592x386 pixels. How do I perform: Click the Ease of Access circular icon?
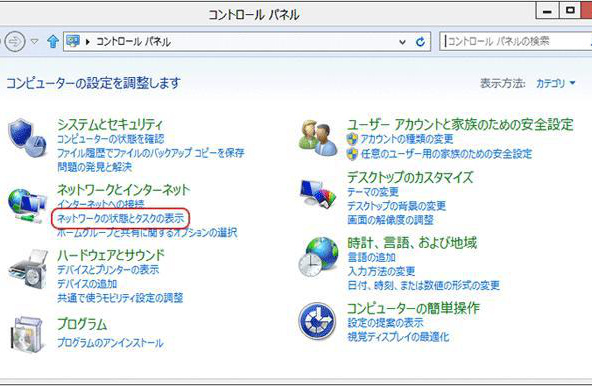[x=317, y=321]
